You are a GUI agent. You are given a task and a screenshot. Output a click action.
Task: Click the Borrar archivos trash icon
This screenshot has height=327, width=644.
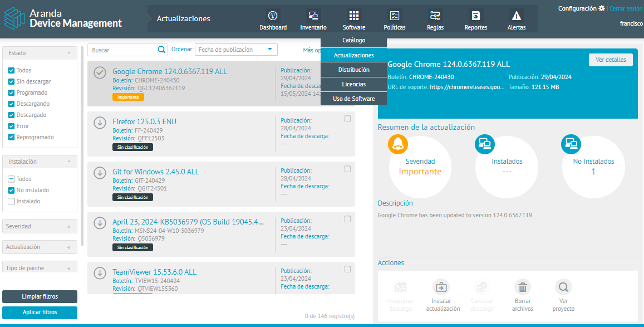pos(523,287)
